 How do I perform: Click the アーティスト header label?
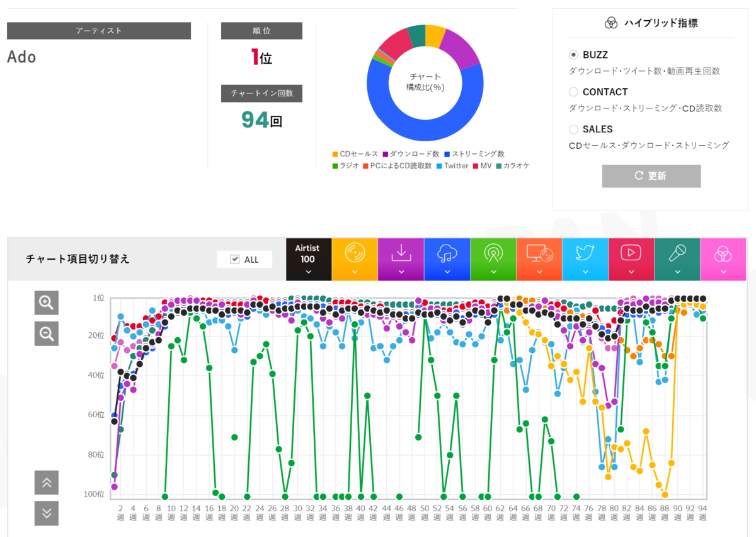coord(99,30)
